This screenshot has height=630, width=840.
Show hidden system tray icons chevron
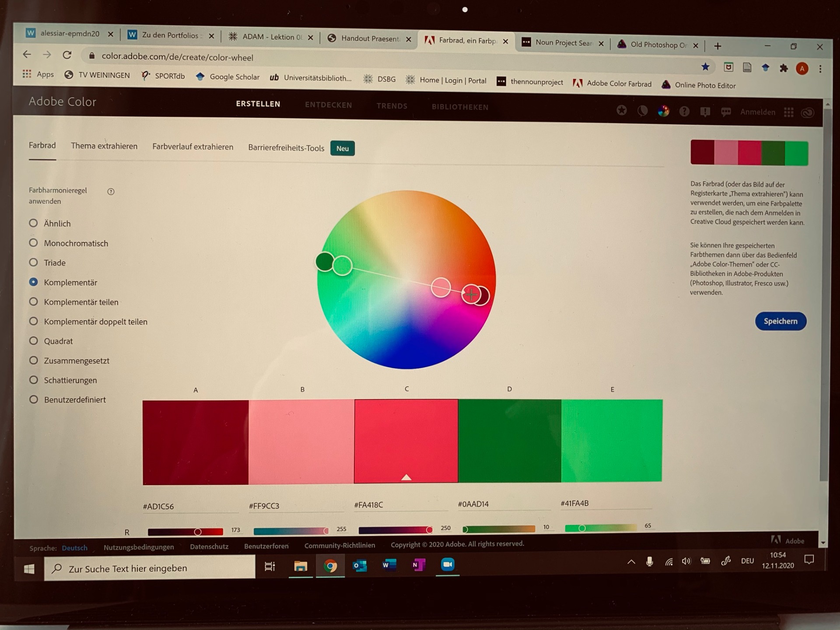click(x=631, y=562)
